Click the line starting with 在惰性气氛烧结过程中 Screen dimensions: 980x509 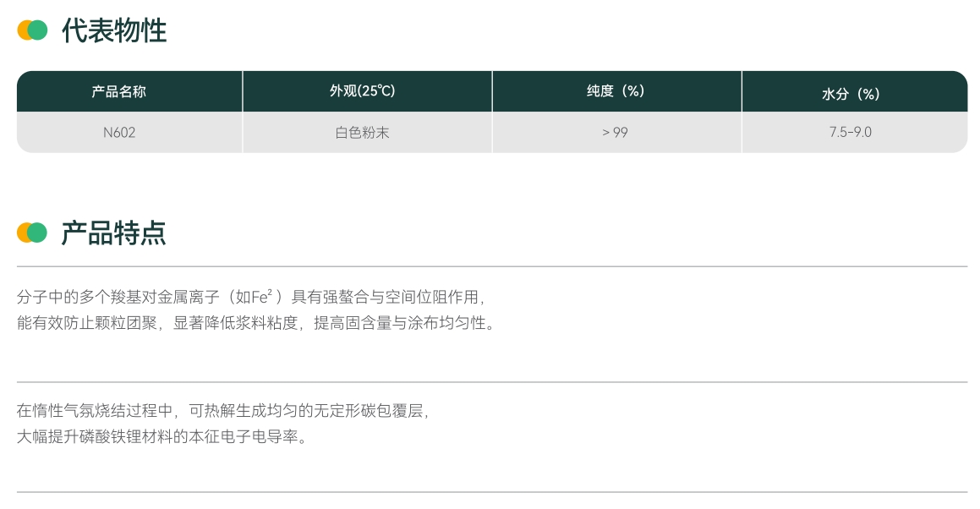224,411
